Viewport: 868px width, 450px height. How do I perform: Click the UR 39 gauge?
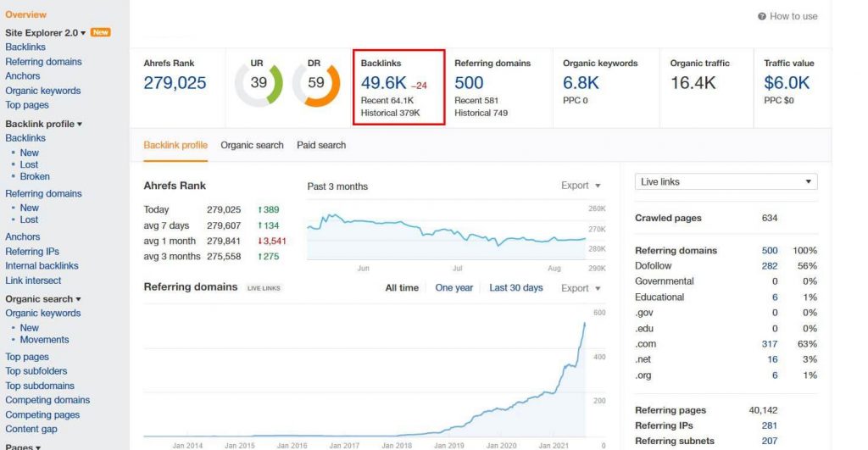[259, 83]
